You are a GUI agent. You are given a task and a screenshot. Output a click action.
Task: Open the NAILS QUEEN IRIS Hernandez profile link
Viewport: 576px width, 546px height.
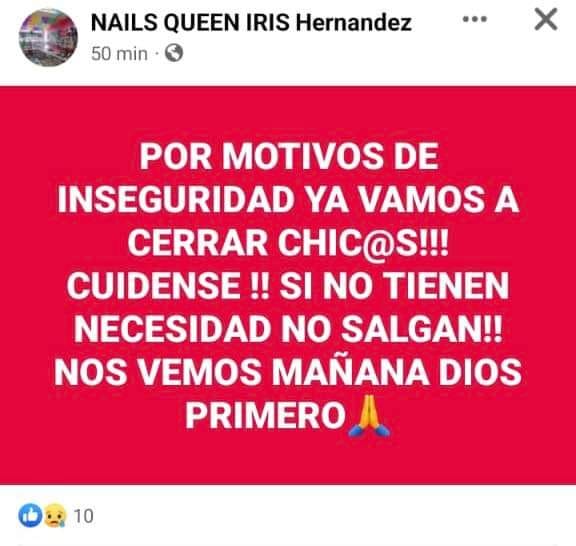tap(251, 22)
